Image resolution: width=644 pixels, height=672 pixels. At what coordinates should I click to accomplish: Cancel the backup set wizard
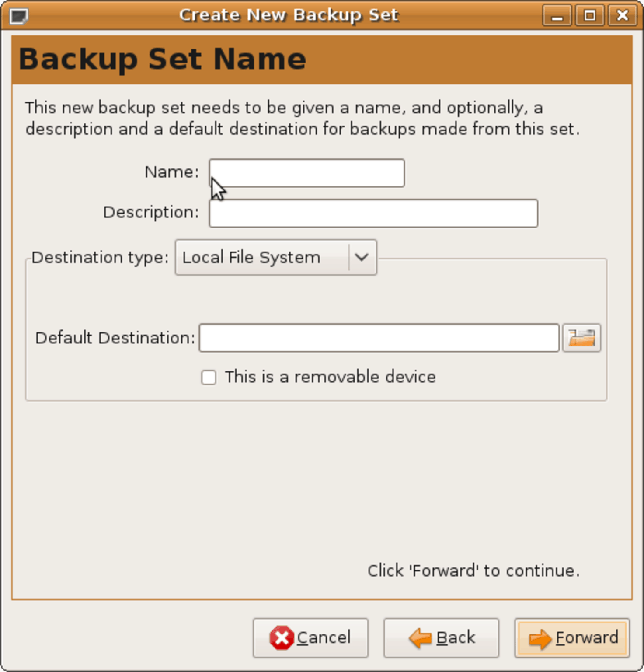tap(310, 638)
